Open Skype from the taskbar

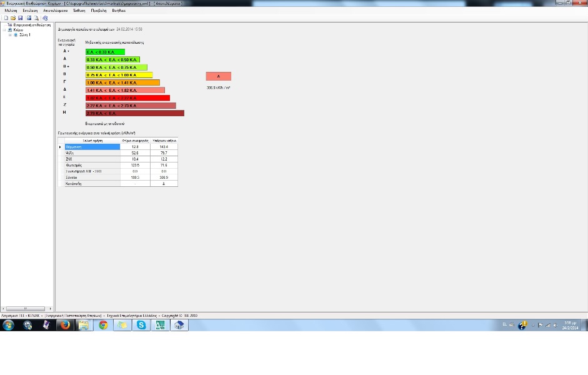(x=142, y=325)
